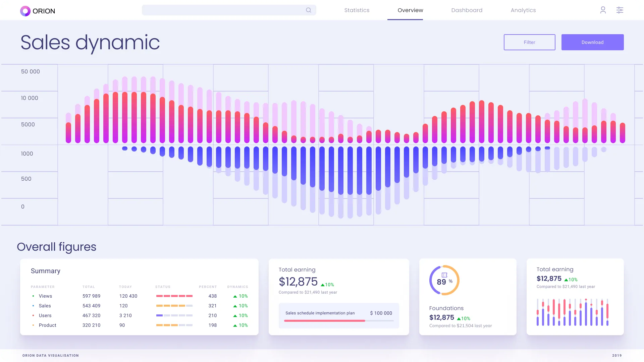This screenshot has width=644, height=362.
Task: Open the Analytics section
Action: 523,10
